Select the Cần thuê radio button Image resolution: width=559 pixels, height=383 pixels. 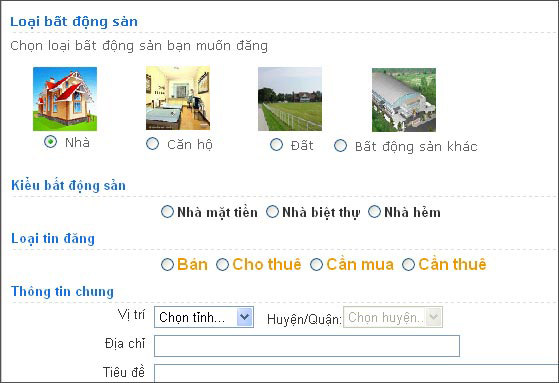pos(408,265)
